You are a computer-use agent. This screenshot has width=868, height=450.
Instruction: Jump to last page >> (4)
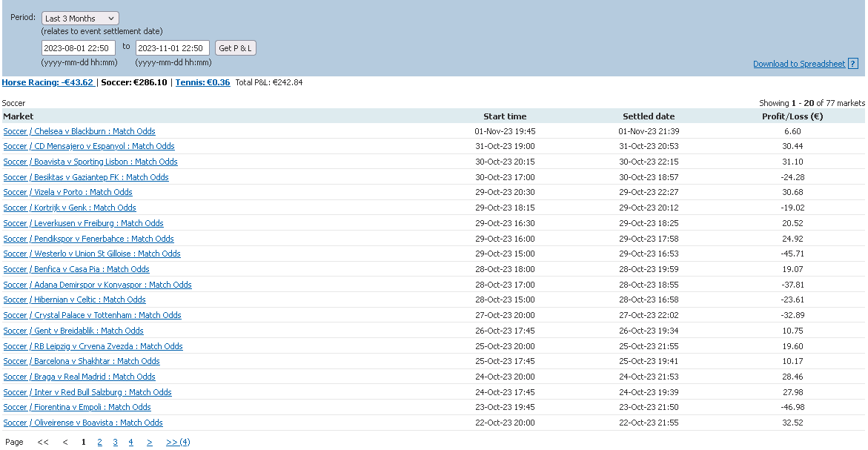pos(178,443)
